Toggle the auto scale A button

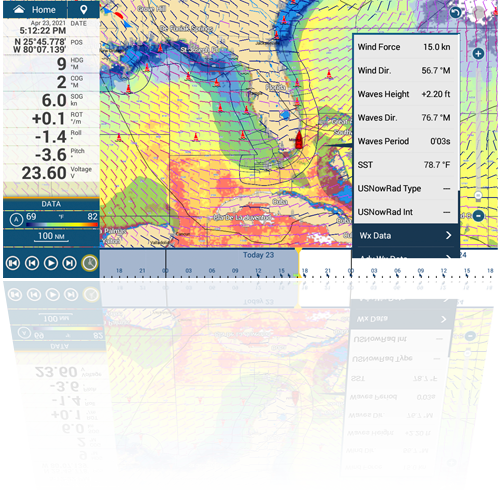(16, 220)
